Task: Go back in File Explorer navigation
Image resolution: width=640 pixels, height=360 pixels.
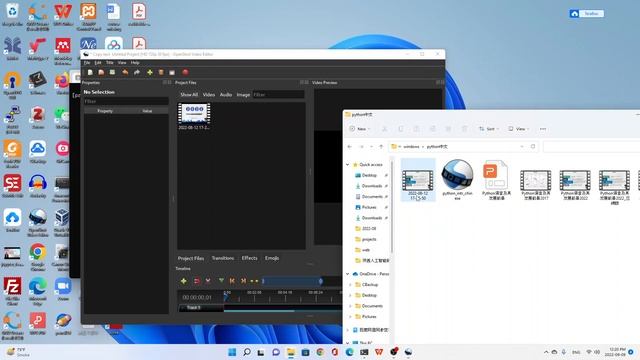Action: [350, 147]
